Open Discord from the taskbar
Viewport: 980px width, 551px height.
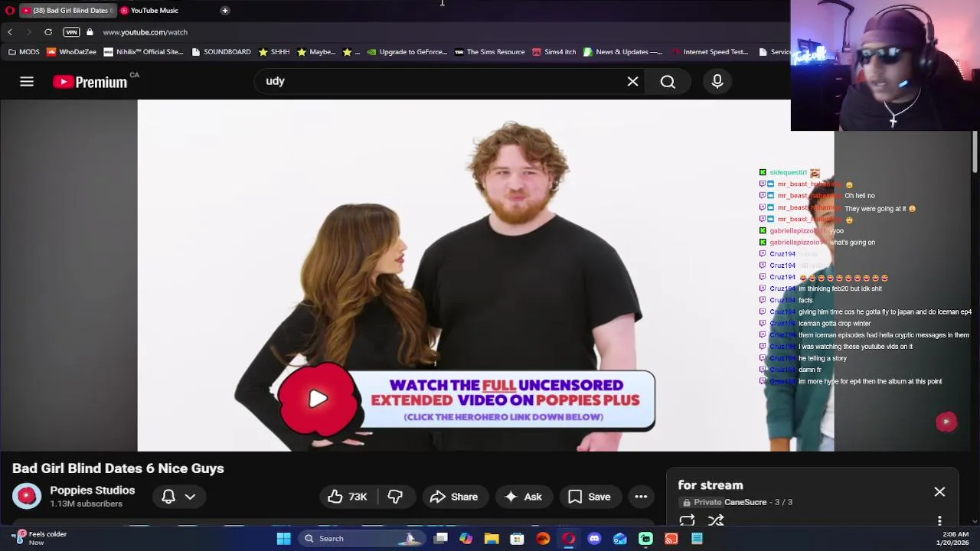tap(594, 539)
